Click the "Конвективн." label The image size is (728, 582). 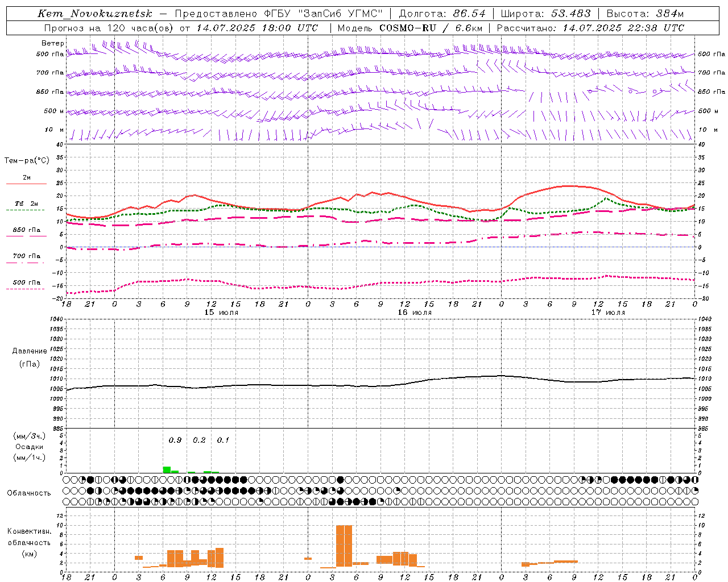(29, 531)
